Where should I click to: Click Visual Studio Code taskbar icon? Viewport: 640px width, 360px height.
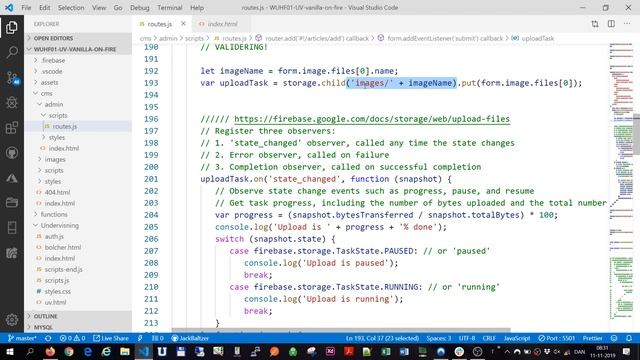click(x=143, y=351)
